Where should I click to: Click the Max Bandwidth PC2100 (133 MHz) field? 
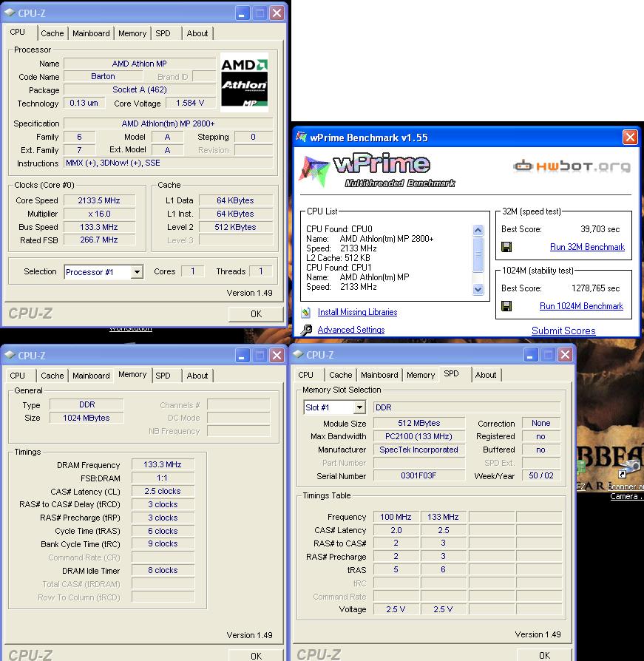(x=418, y=436)
